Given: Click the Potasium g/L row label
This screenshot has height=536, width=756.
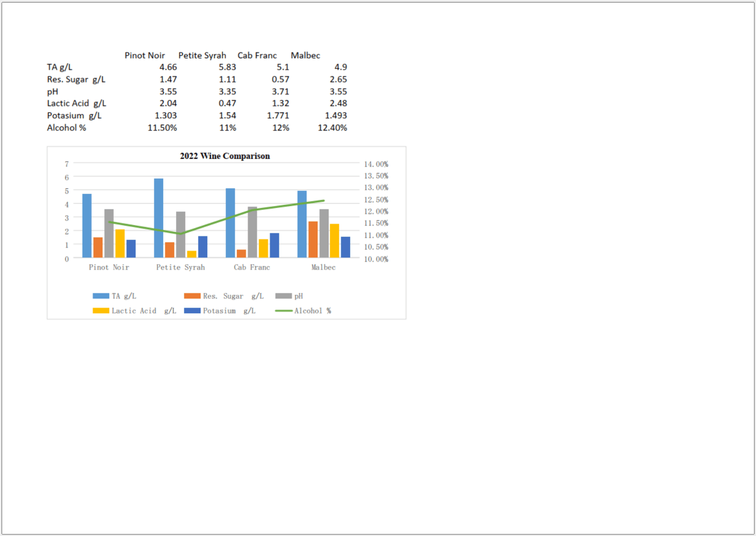Looking at the screenshot, I should tap(74, 115).
